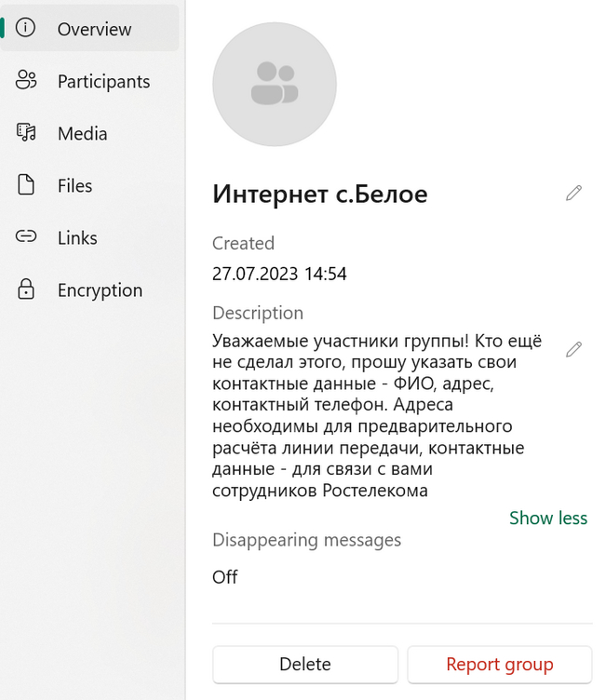Click the Overview info icon
Screen dimensions: 605x700
pos(25,27)
